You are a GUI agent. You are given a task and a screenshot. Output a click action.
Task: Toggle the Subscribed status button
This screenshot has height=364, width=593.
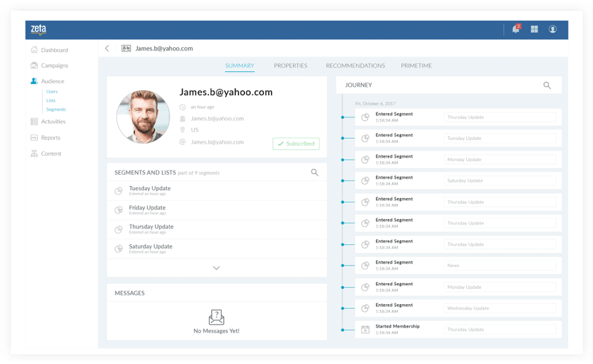(296, 144)
